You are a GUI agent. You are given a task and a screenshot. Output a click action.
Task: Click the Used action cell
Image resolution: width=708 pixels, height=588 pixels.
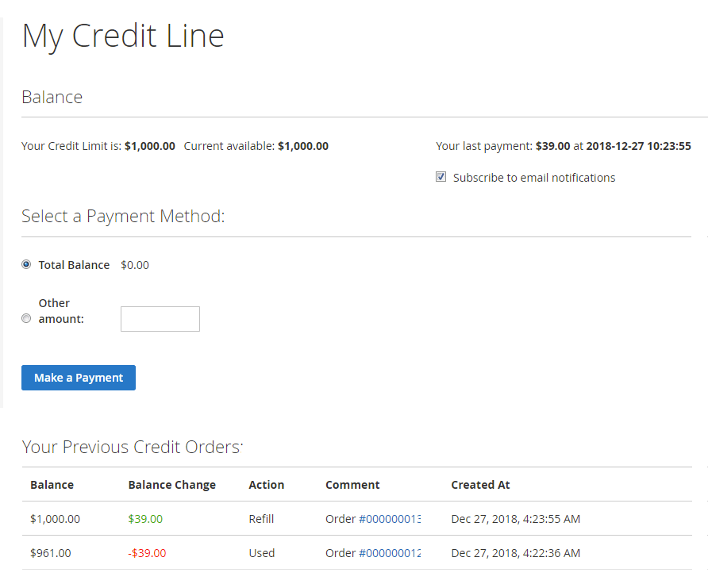click(261, 553)
